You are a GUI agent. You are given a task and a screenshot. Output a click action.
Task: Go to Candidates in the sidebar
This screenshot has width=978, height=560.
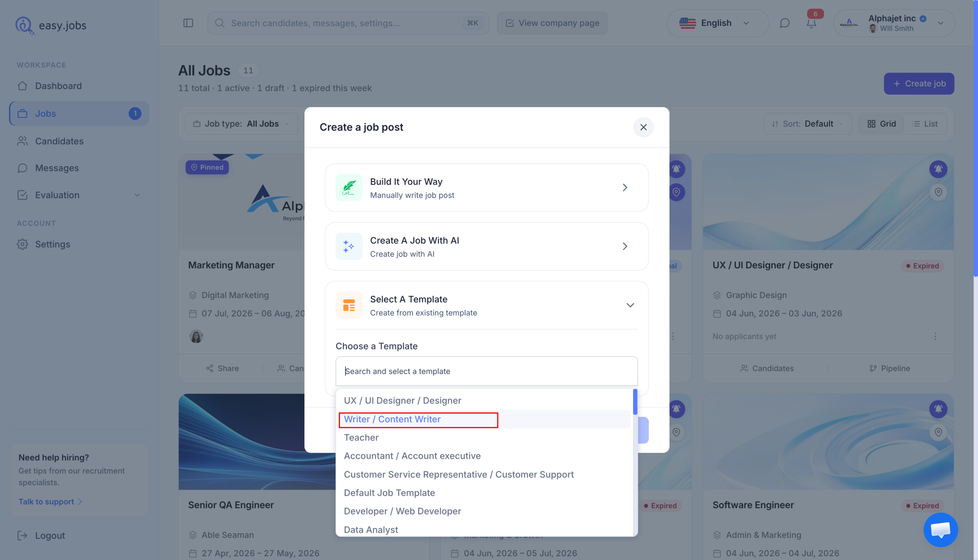coord(79,141)
